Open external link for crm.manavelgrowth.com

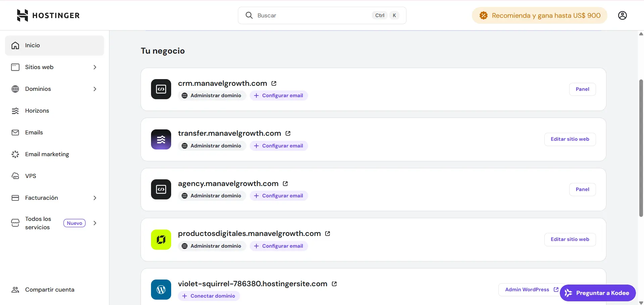(x=274, y=83)
